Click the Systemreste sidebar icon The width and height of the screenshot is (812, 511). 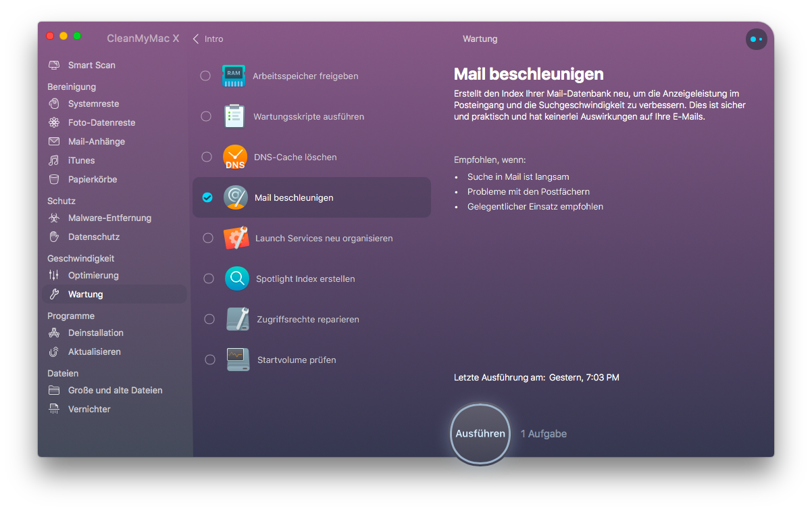(x=54, y=104)
